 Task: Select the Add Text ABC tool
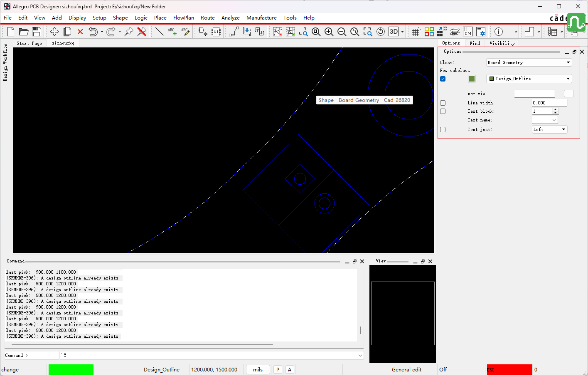(x=172, y=32)
